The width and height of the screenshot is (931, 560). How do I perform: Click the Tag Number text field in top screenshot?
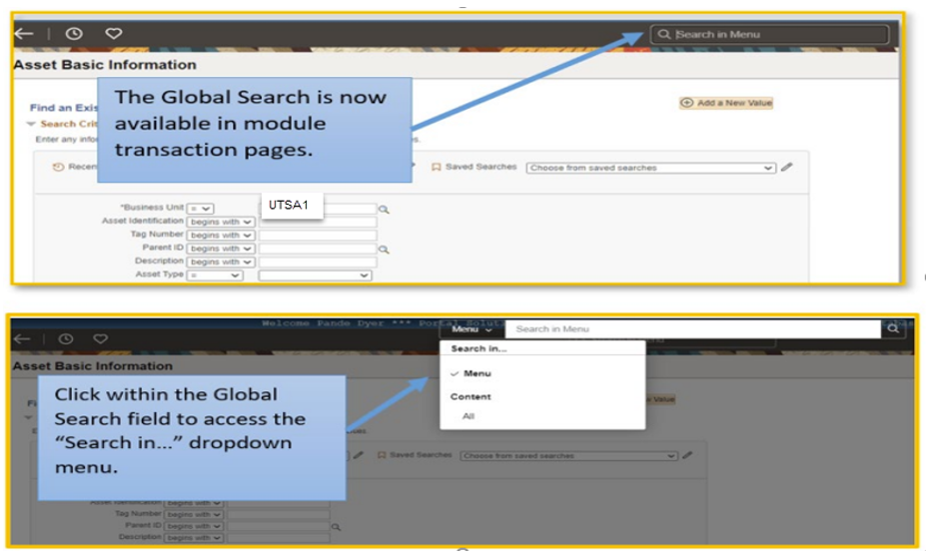coord(318,236)
